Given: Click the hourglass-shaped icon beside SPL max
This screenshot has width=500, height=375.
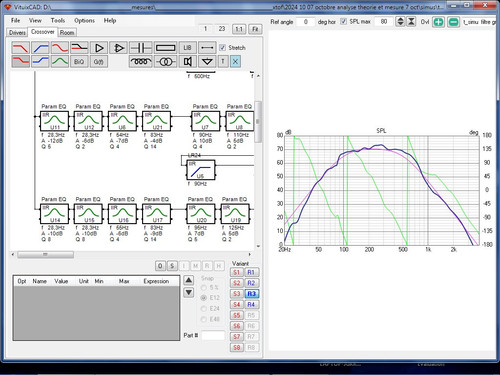Looking at the screenshot, I should 411,22.
